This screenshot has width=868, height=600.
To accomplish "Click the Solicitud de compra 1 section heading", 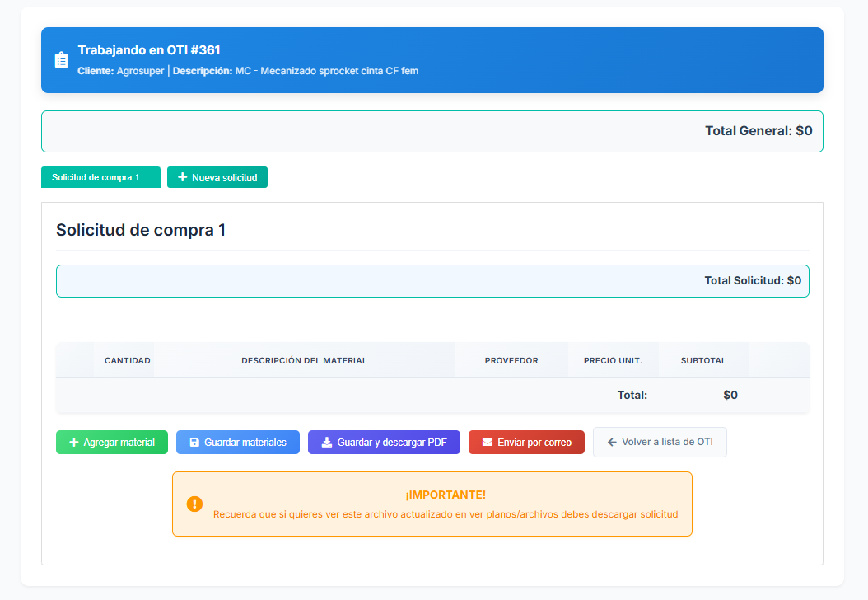I will point(141,230).
